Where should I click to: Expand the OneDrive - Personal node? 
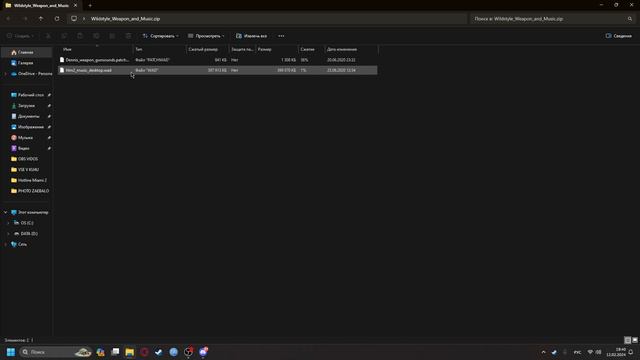coord(5,74)
